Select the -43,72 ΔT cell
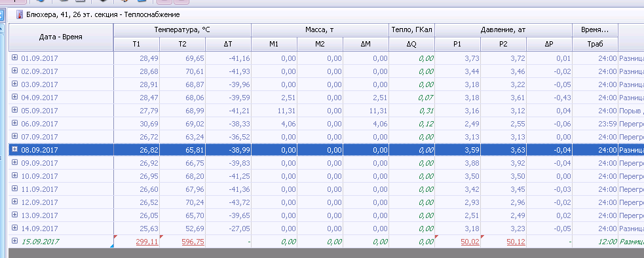Screen dimensions: 644x258 [229, 202]
